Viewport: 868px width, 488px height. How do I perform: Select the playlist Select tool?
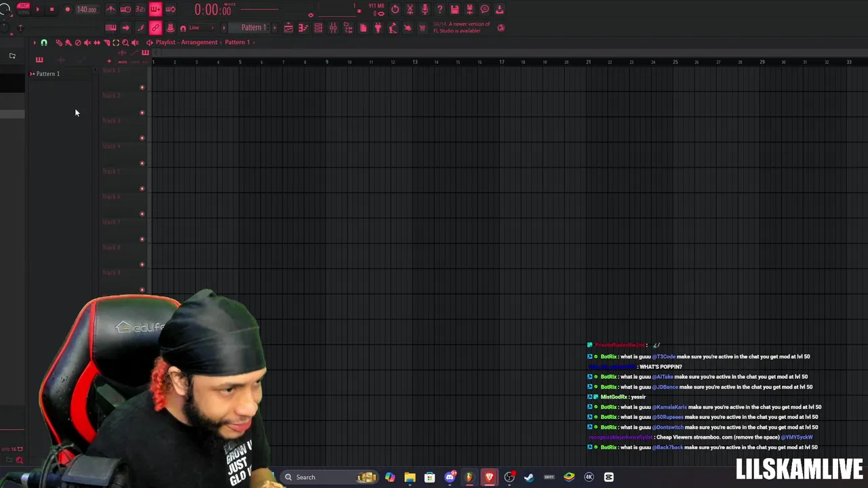[115, 42]
